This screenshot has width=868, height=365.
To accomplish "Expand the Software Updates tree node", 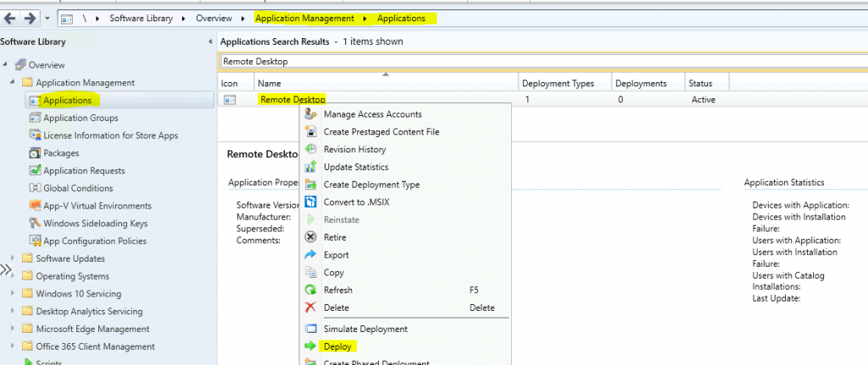I will click(x=13, y=258).
